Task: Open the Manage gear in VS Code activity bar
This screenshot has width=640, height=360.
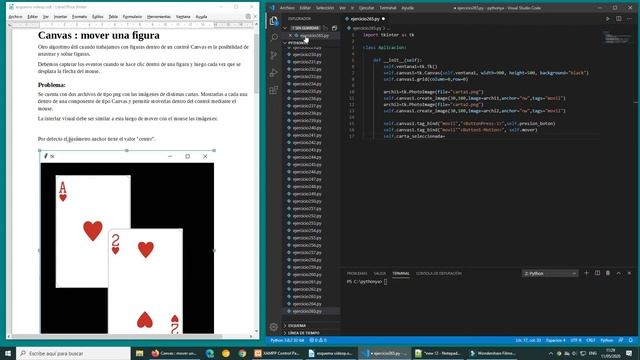Action: pos(273,327)
